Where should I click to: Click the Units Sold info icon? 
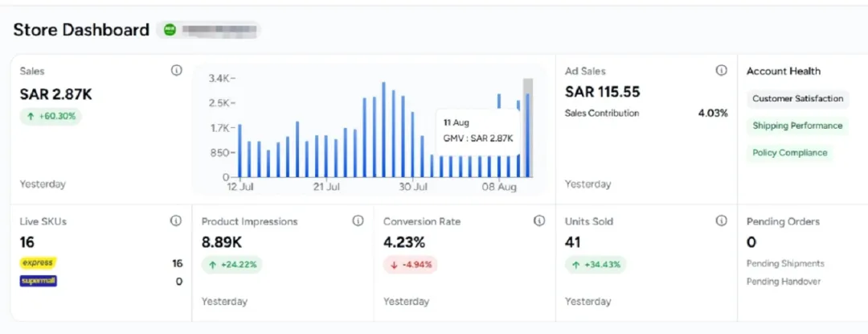tap(721, 221)
